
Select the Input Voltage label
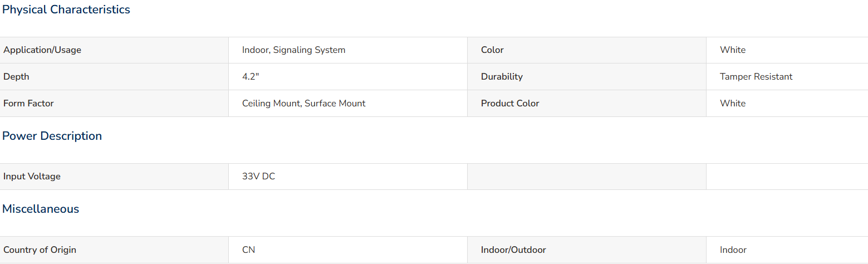pos(32,177)
